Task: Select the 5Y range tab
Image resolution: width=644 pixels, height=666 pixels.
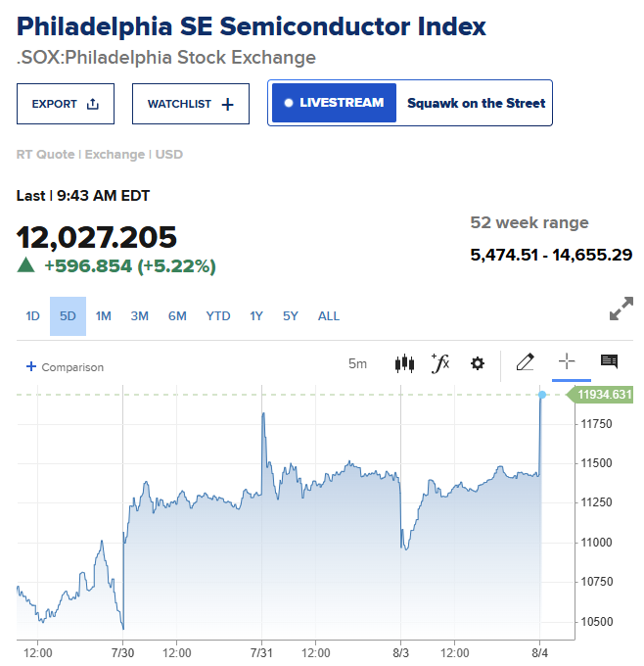Action: [x=291, y=316]
